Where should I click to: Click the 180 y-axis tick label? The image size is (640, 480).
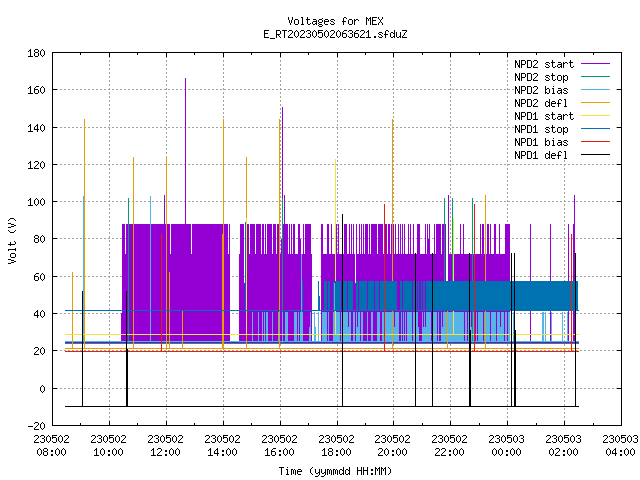coord(36,53)
